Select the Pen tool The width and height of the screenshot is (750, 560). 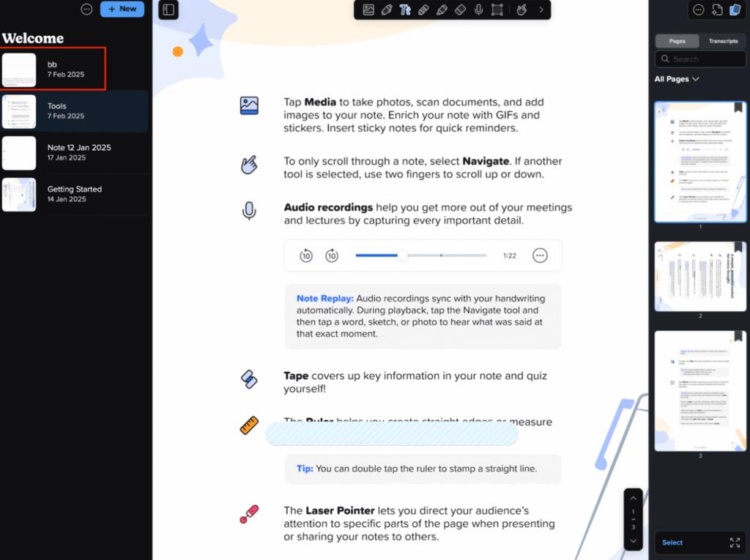387,10
